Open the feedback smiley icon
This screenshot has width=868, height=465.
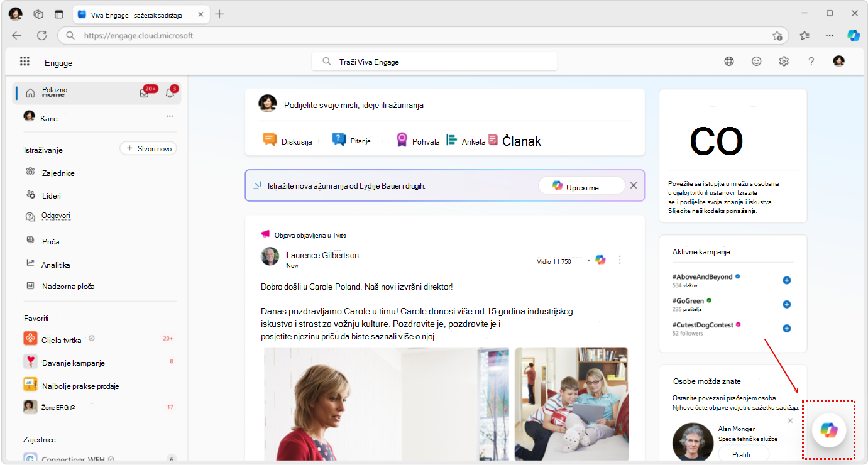coord(757,62)
